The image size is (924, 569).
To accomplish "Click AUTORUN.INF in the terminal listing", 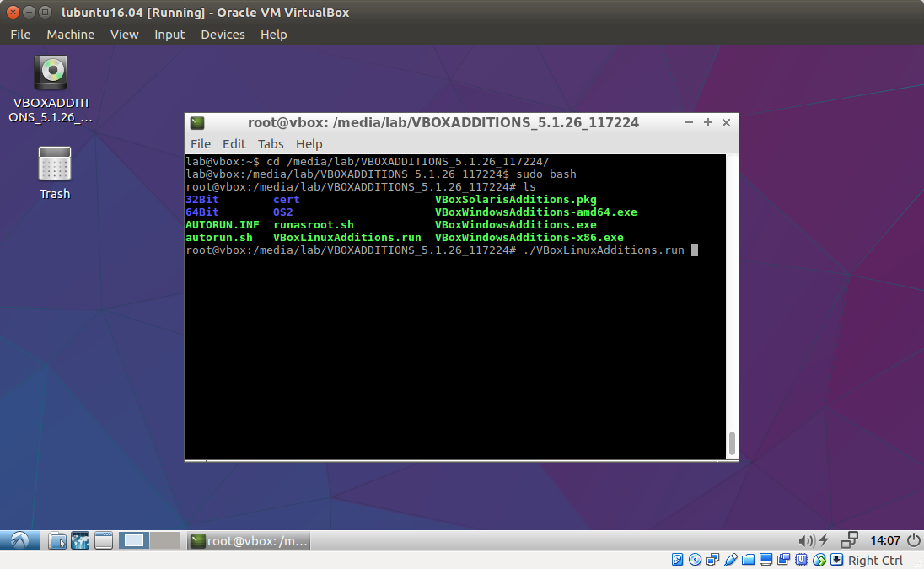I will (x=223, y=225).
